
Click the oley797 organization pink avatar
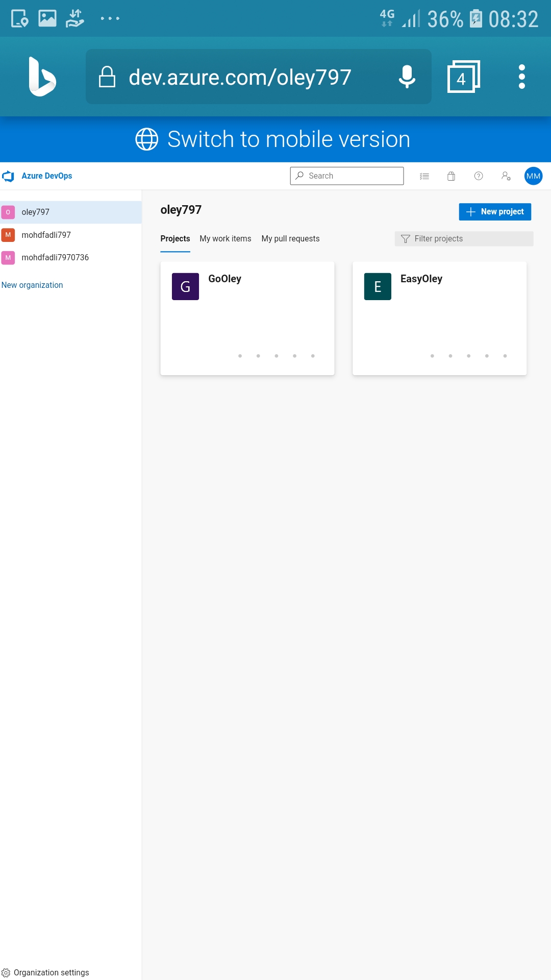(8, 212)
